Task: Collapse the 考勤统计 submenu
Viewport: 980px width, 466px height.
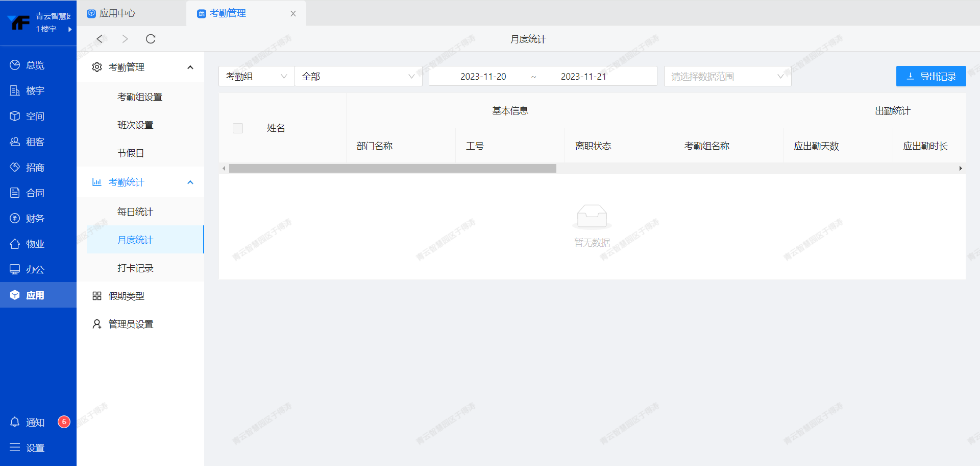Action: pyautogui.click(x=190, y=182)
